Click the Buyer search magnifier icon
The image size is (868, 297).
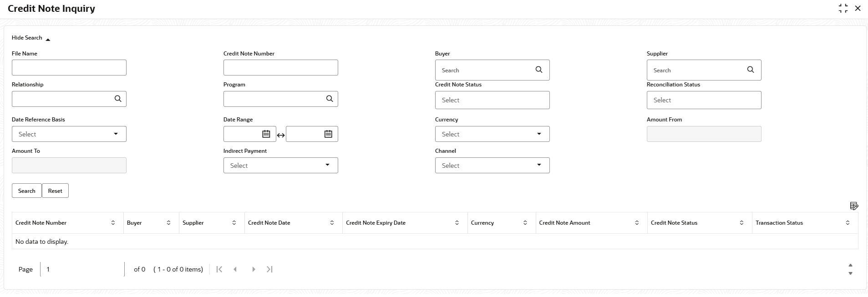click(x=539, y=70)
